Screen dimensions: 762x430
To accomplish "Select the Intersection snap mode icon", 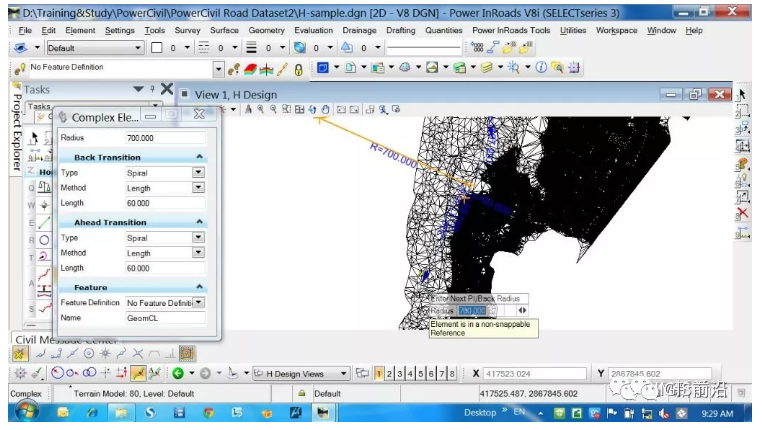I will (138, 353).
